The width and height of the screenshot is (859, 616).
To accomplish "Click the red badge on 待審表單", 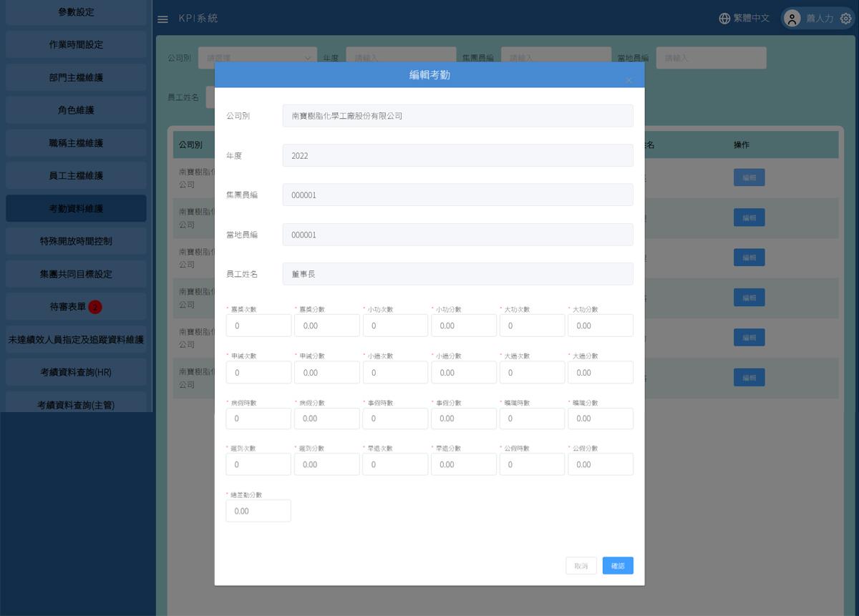I will coord(95,307).
